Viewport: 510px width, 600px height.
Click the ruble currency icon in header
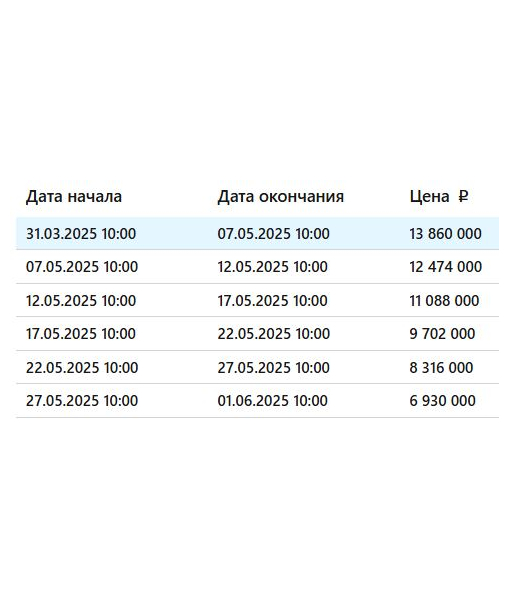(463, 196)
